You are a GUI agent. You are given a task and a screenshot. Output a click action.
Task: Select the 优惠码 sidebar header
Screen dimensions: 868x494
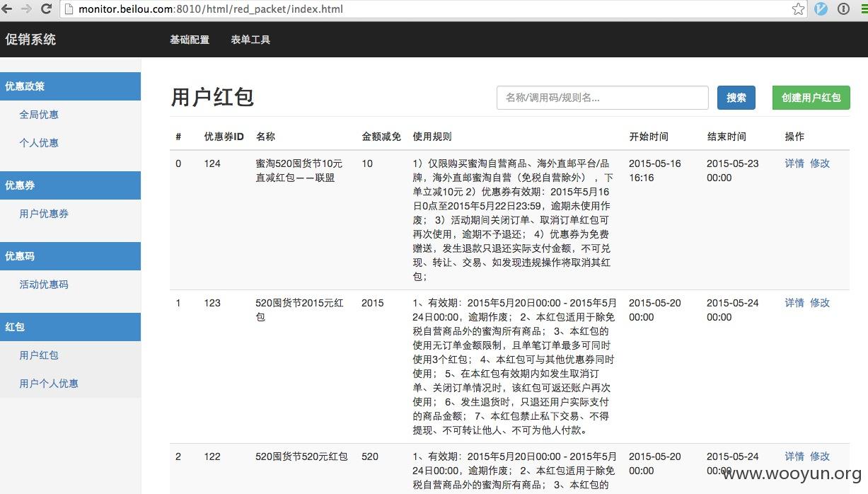(x=70, y=256)
